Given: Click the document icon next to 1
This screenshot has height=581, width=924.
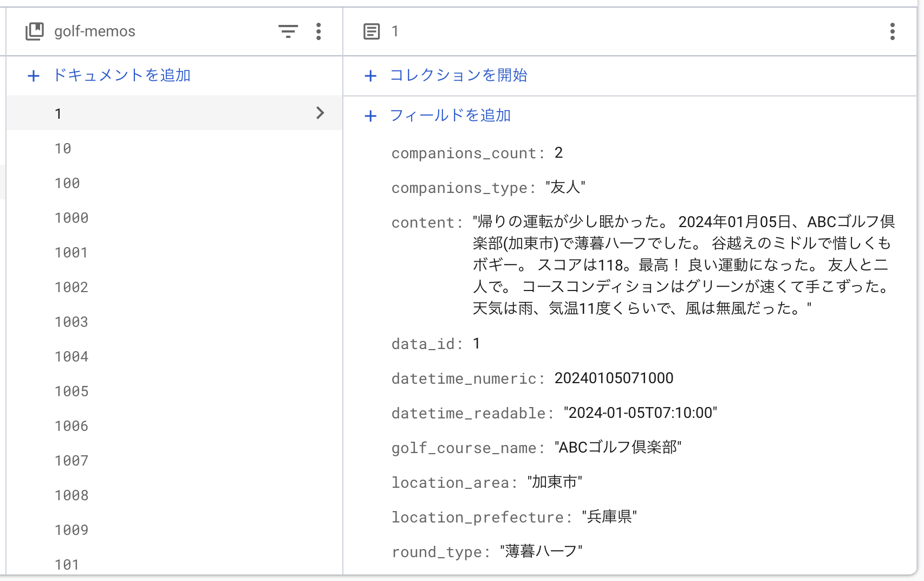Looking at the screenshot, I should coord(371,31).
